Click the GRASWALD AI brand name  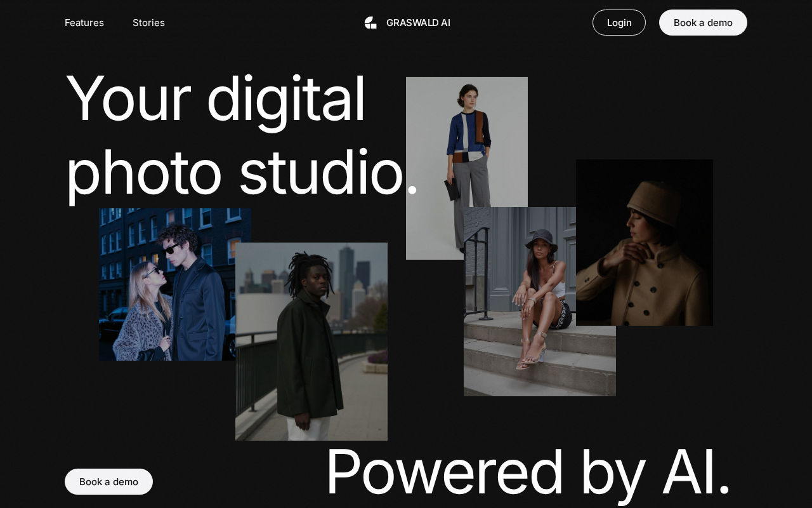418,23
